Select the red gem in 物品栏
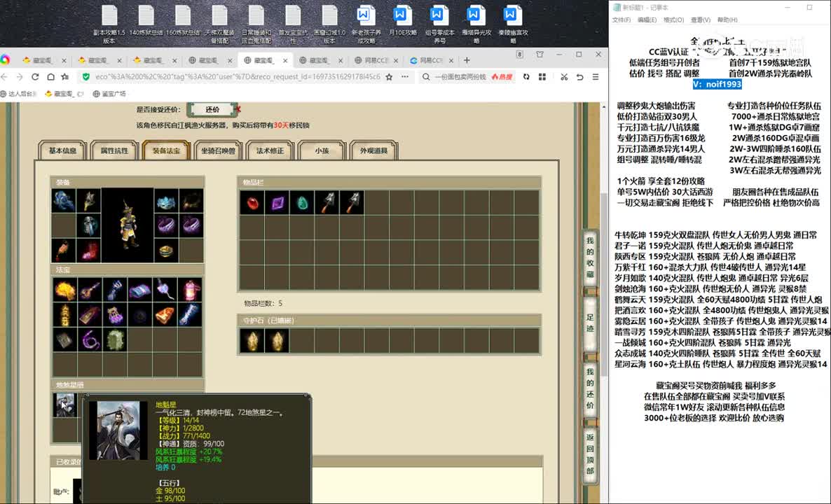Image resolution: width=831 pixels, height=504 pixels. click(x=252, y=203)
